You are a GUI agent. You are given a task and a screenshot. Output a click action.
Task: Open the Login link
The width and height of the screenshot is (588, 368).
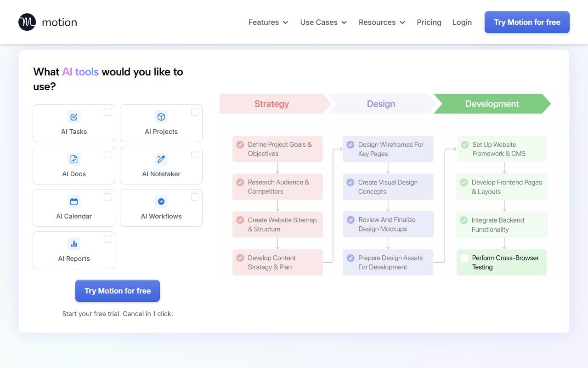tap(462, 22)
